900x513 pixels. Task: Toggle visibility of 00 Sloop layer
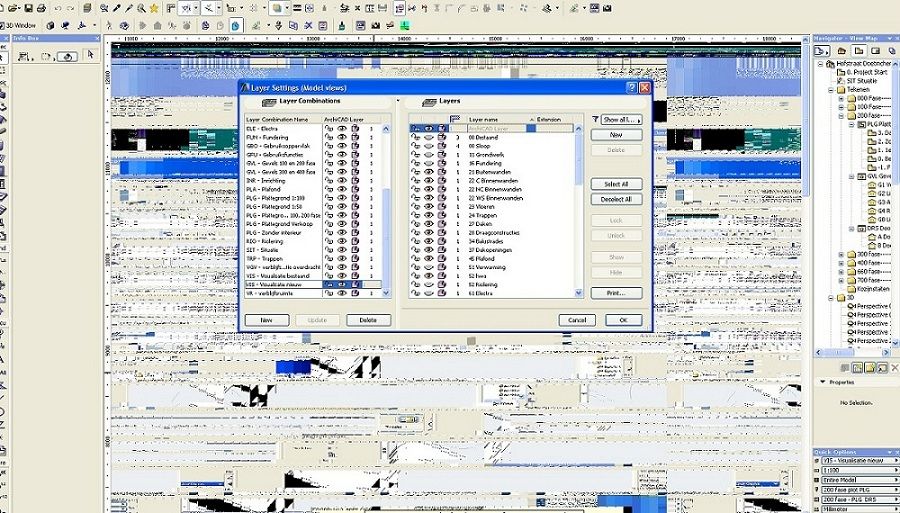pyautogui.click(x=429, y=146)
